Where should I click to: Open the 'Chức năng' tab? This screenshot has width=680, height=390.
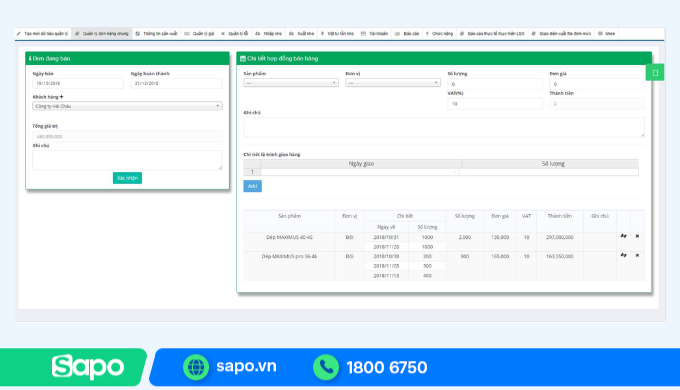pos(439,33)
